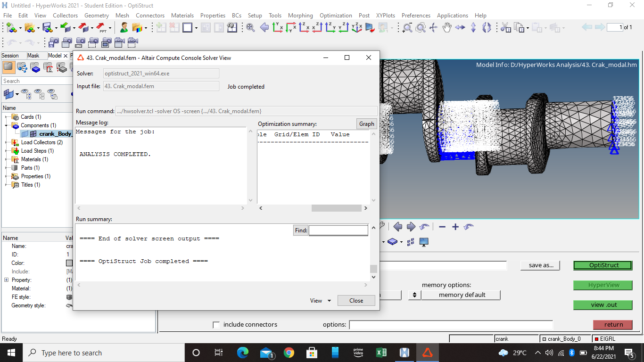Collapse the Components (1) tree node
The height and width of the screenshot is (362, 644).
(x=7, y=125)
